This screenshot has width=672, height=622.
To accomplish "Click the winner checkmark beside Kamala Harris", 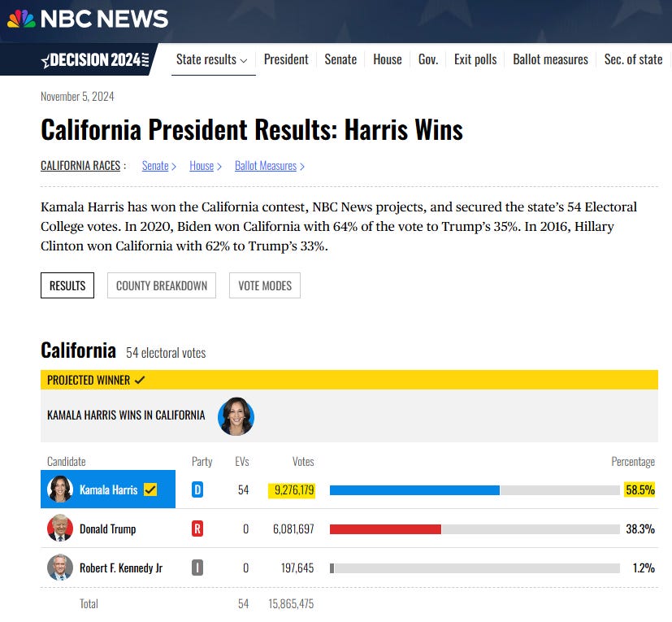I will tap(150, 489).
